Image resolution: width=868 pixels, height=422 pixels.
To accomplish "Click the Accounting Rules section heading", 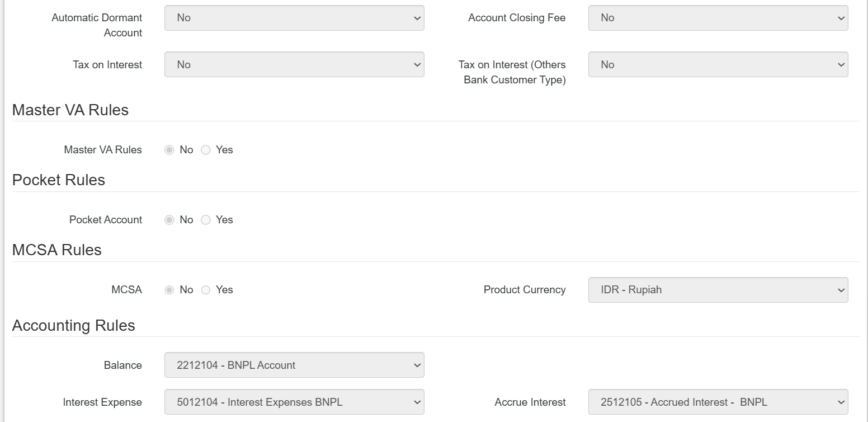I will tap(74, 326).
